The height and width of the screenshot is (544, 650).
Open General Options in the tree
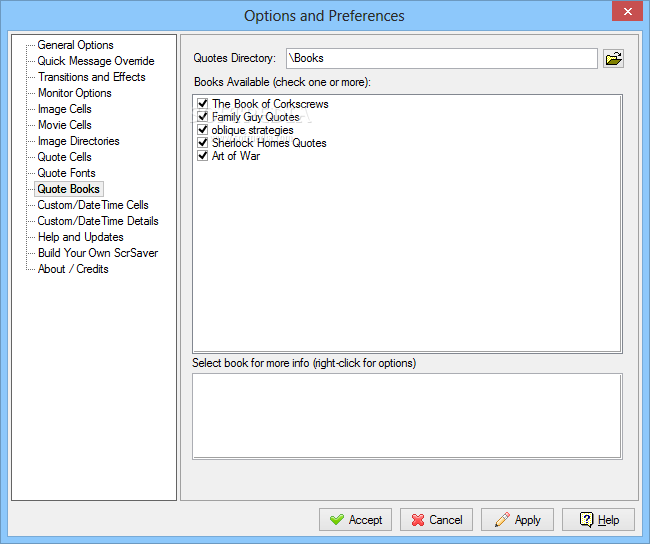[75, 45]
